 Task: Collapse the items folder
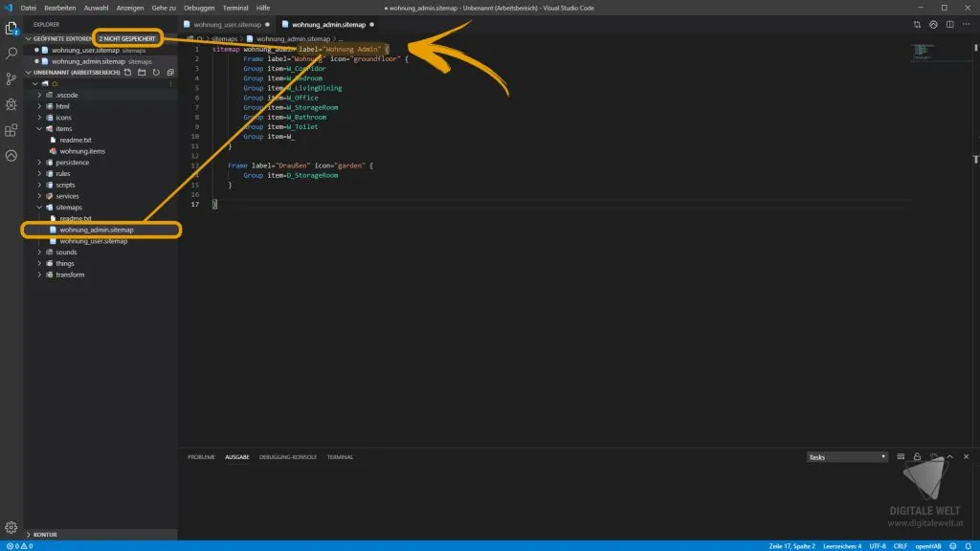pyautogui.click(x=39, y=129)
